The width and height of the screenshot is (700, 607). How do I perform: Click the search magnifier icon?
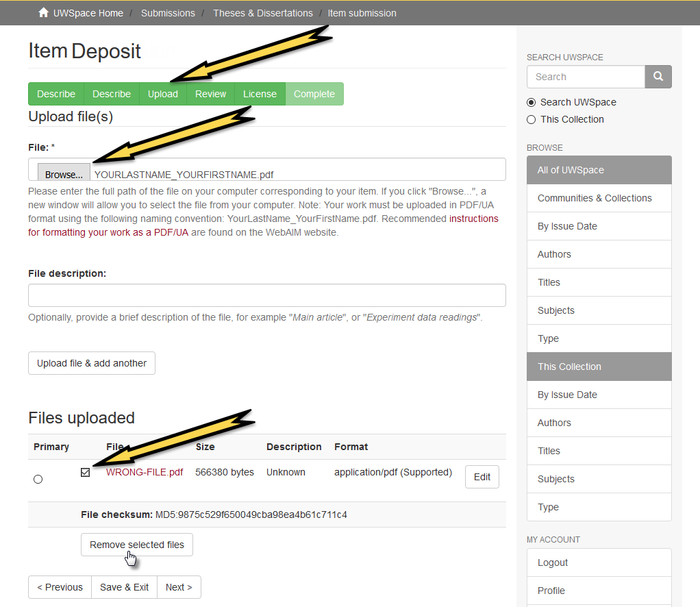click(658, 77)
